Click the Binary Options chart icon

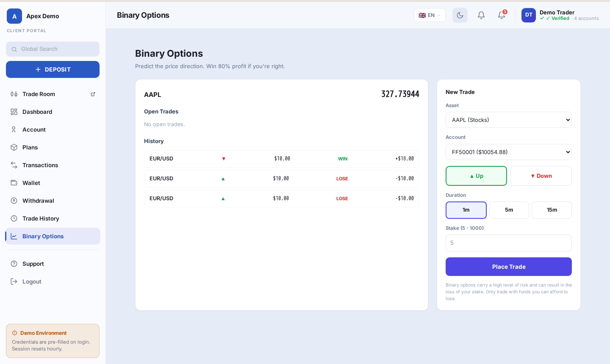pyautogui.click(x=14, y=236)
